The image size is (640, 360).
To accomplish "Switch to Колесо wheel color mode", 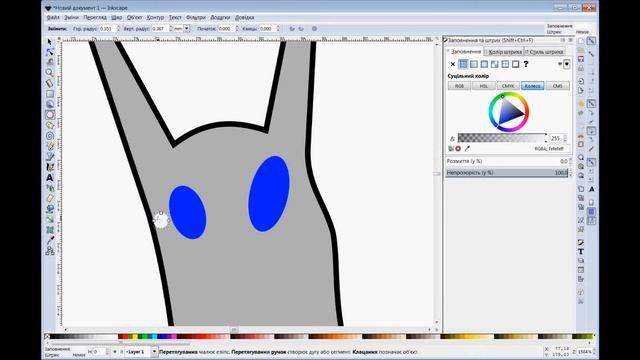I will pos(532,86).
